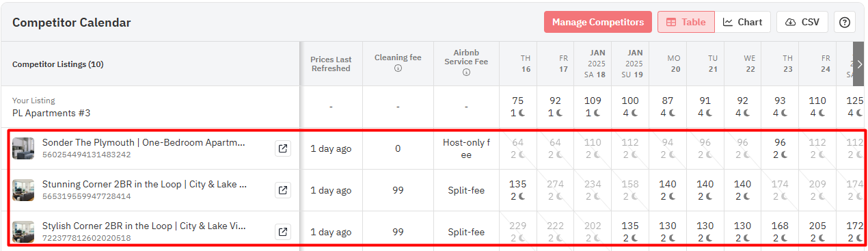Viewport: 868px width, 251px height.
Task: Switch to Table view
Action: 686,22
